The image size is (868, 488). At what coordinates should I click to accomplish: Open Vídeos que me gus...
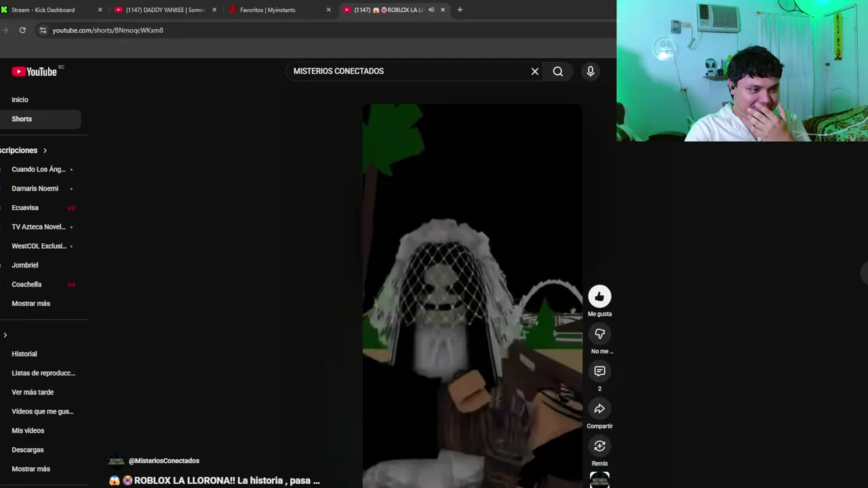click(42, 411)
